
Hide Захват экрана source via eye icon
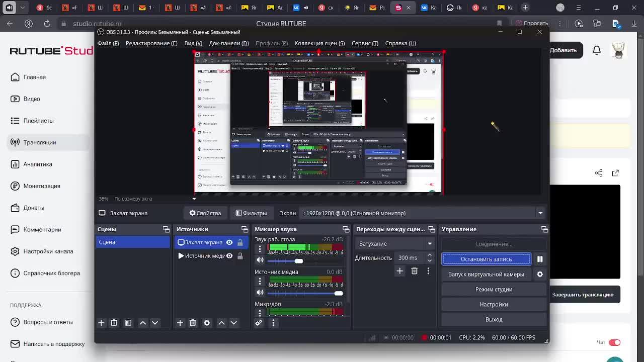click(x=229, y=242)
